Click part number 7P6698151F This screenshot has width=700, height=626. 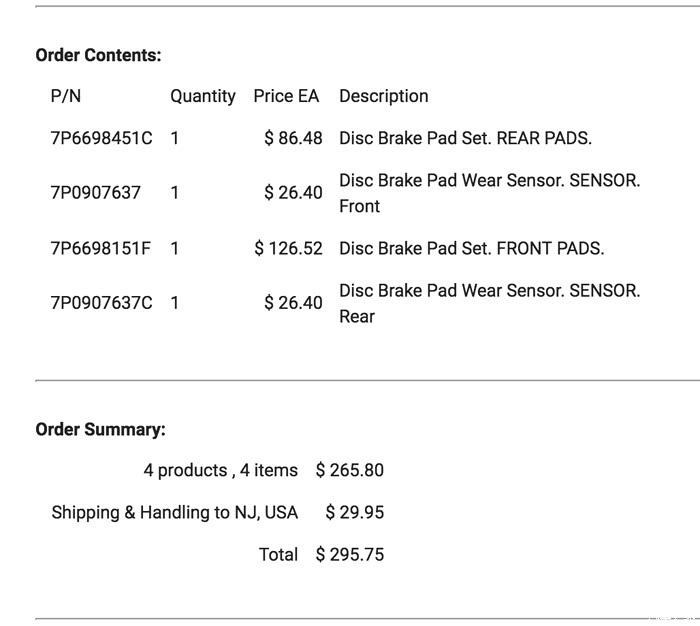pyautogui.click(x=100, y=248)
